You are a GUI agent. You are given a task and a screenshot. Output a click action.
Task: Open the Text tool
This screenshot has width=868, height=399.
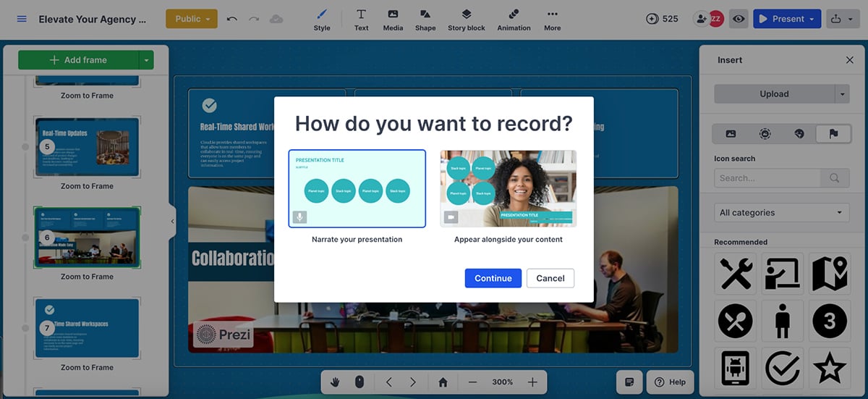(x=361, y=20)
